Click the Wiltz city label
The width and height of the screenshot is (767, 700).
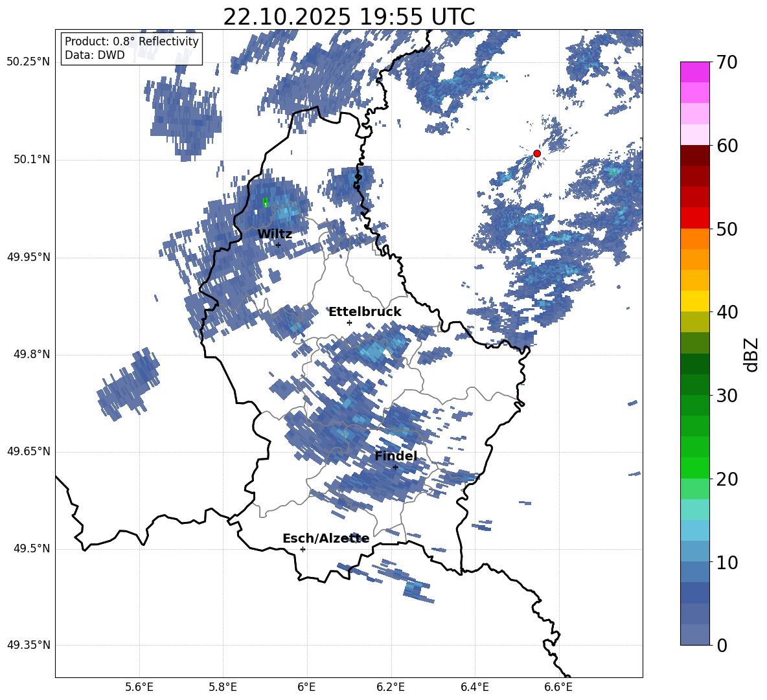point(275,234)
